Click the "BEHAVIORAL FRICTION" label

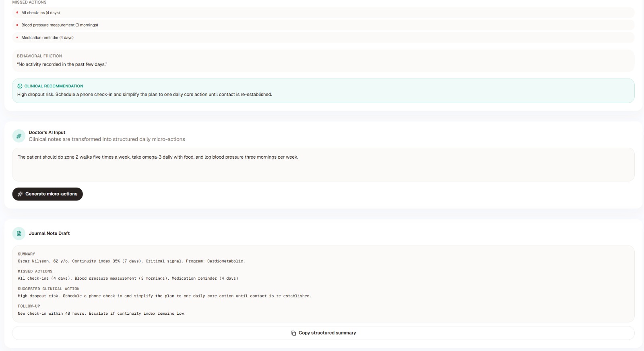pyautogui.click(x=39, y=56)
